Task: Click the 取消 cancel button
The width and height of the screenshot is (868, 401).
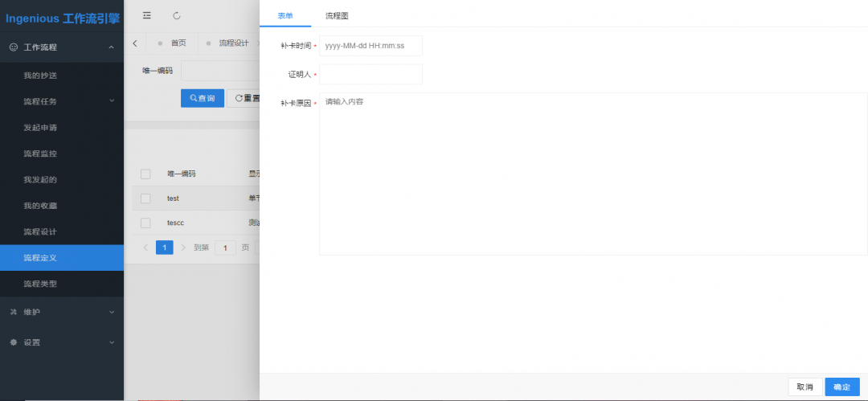Action: (805, 387)
